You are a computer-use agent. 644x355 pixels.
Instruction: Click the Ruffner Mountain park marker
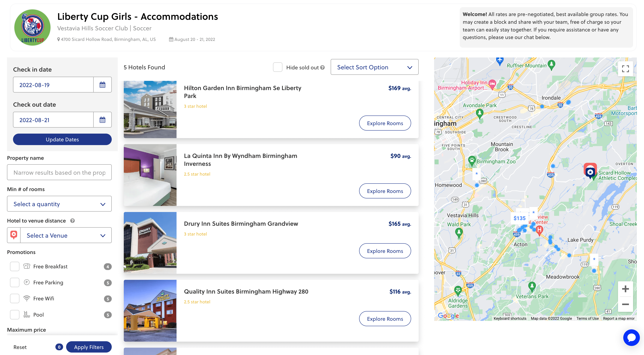point(551,65)
